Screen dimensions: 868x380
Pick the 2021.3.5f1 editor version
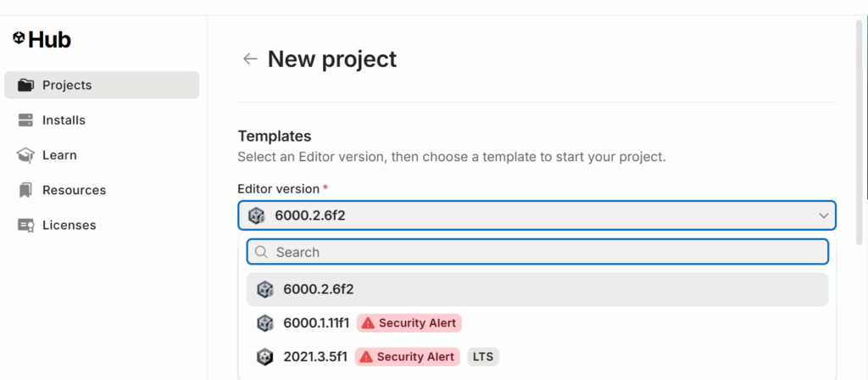coord(314,356)
